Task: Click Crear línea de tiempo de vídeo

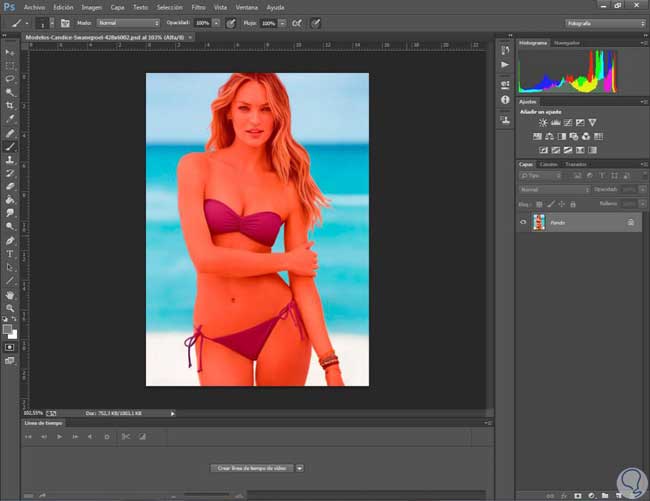Action: click(252, 467)
